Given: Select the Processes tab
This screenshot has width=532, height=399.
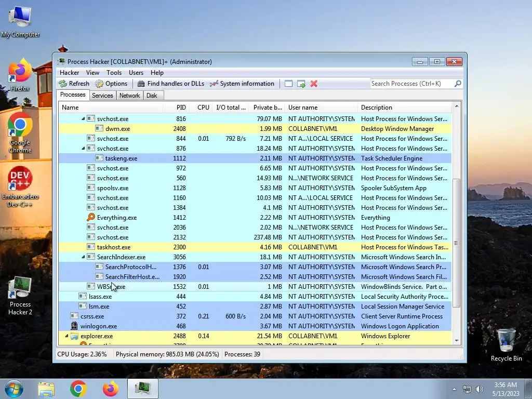Looking at the screenshot, I should 73,95.
